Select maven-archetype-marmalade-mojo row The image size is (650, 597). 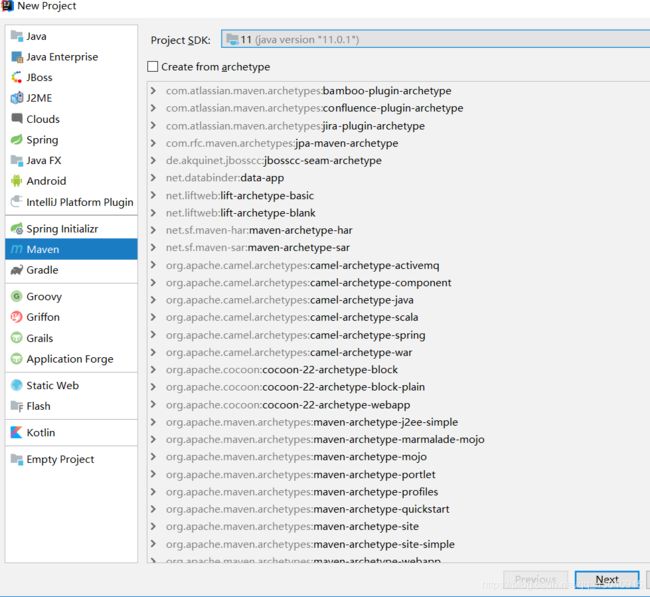399,439
